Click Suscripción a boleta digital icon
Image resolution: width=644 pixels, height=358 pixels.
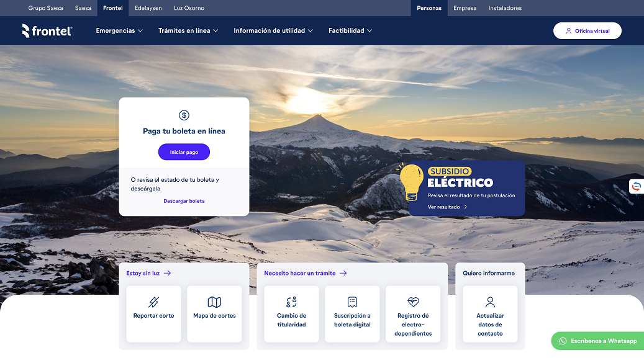[352, 302]
